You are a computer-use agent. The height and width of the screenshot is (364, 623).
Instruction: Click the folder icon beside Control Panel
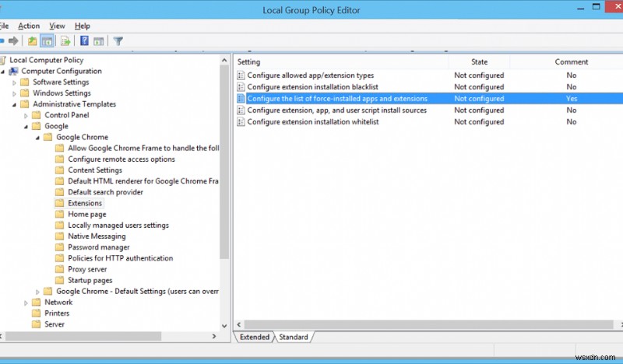pos(36,115)
